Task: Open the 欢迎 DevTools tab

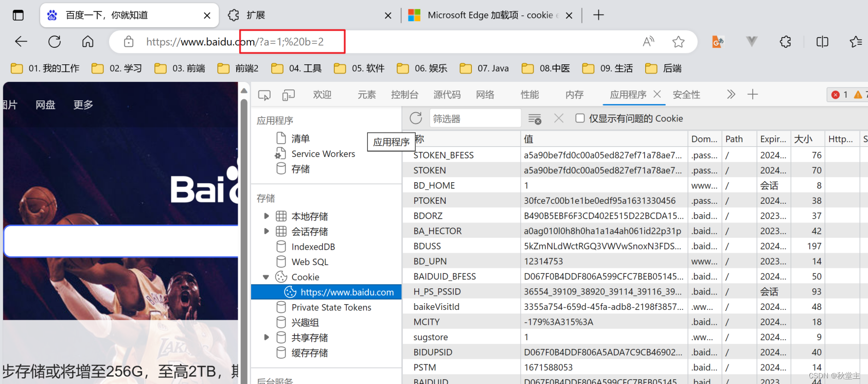Action: point(322,95)
